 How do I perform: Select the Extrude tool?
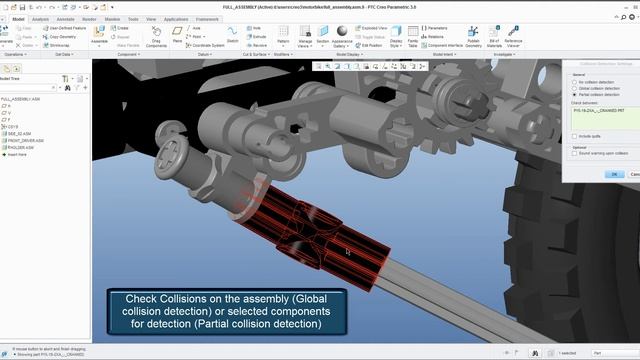click(x=256, y=37)
